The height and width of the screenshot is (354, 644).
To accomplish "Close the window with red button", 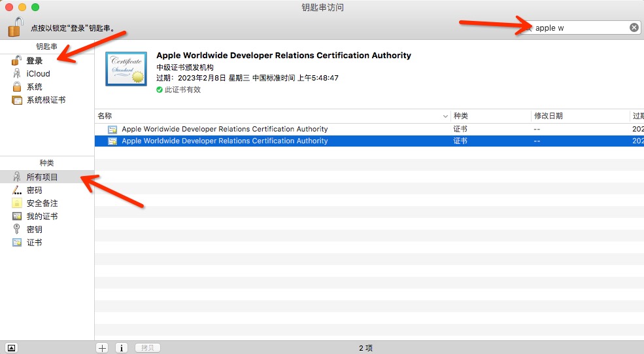I will [x=9, y=7].
